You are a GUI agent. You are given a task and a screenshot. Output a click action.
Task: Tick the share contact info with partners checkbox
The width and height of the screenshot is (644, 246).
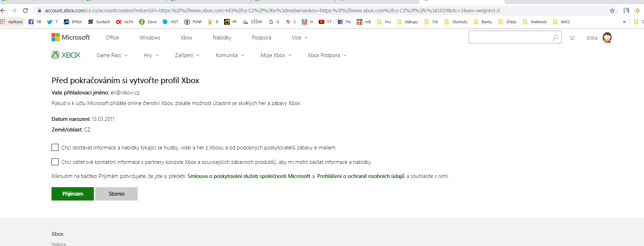55,162
